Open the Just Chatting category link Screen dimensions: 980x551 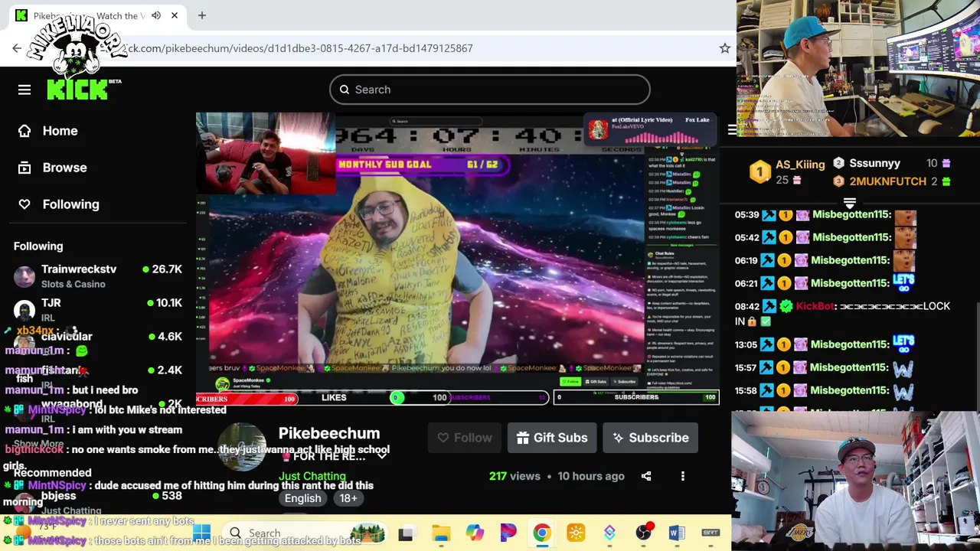[312, 476]
